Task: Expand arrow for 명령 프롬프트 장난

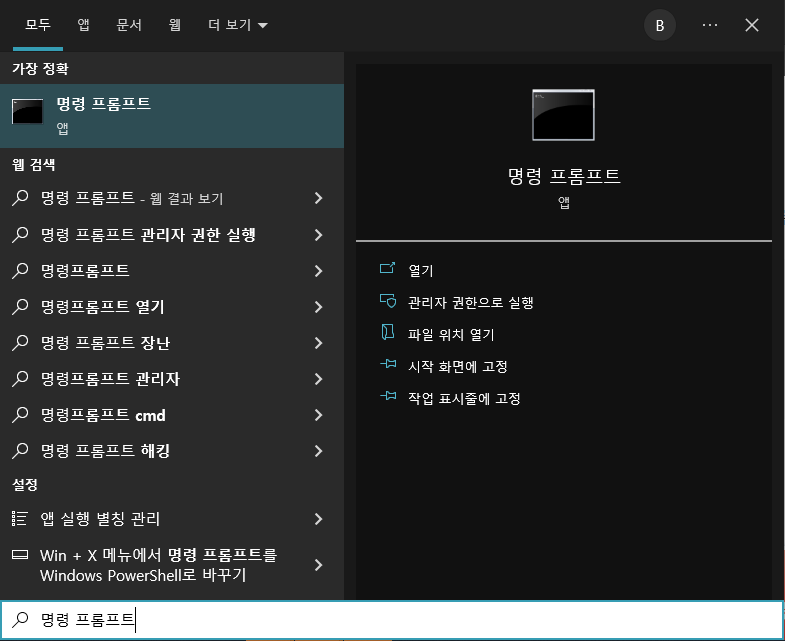Action: click(x=318, y=343)
